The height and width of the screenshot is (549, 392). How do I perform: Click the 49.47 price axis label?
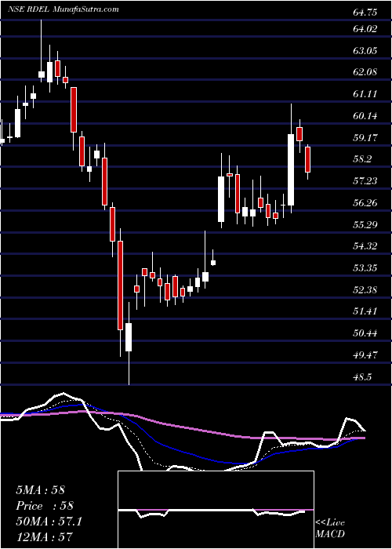(365, 354)
